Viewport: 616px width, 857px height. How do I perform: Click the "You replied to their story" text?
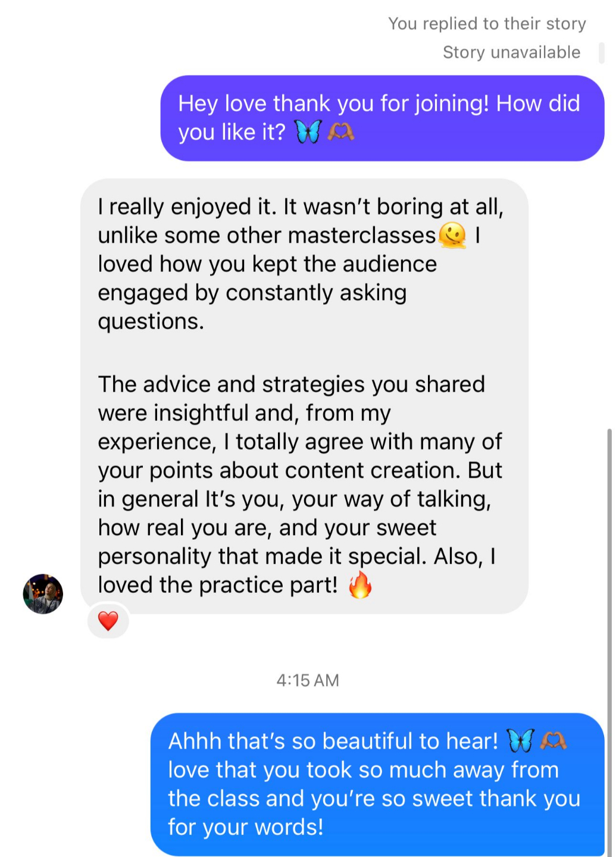pos(487,24)
